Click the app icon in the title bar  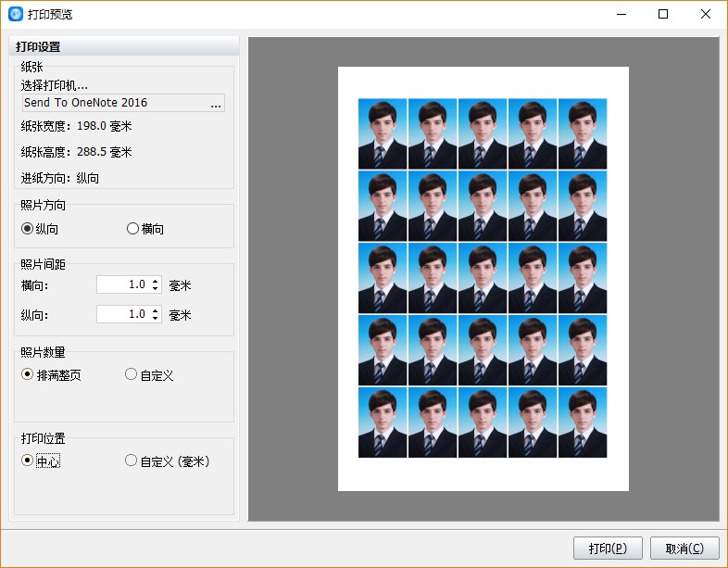15,14
